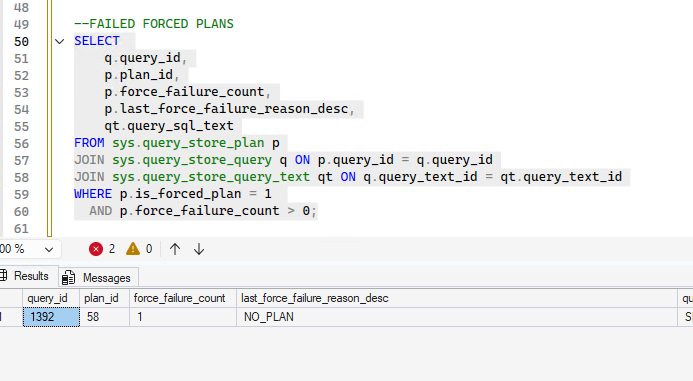Click p.plan_id on line 52
The height and width of the screenshot is (381, 693).
[x=138, y=75]
